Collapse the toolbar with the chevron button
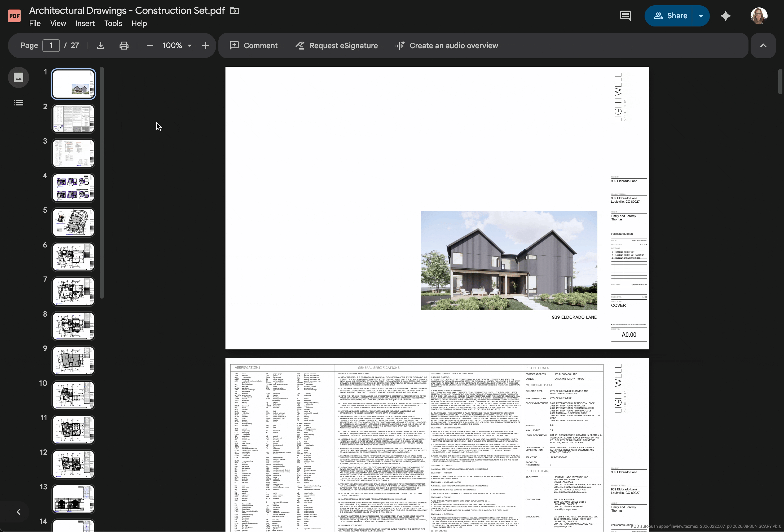 click(763, 46)
